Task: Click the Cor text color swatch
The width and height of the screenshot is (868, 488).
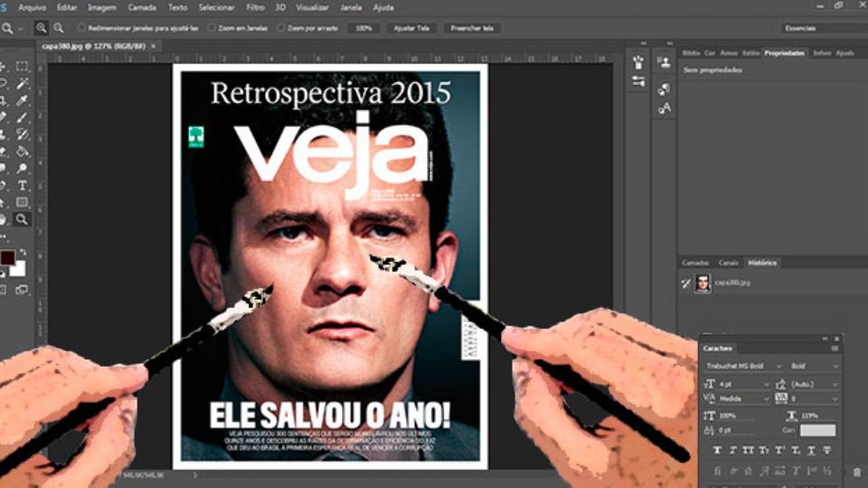Action: 817,430
